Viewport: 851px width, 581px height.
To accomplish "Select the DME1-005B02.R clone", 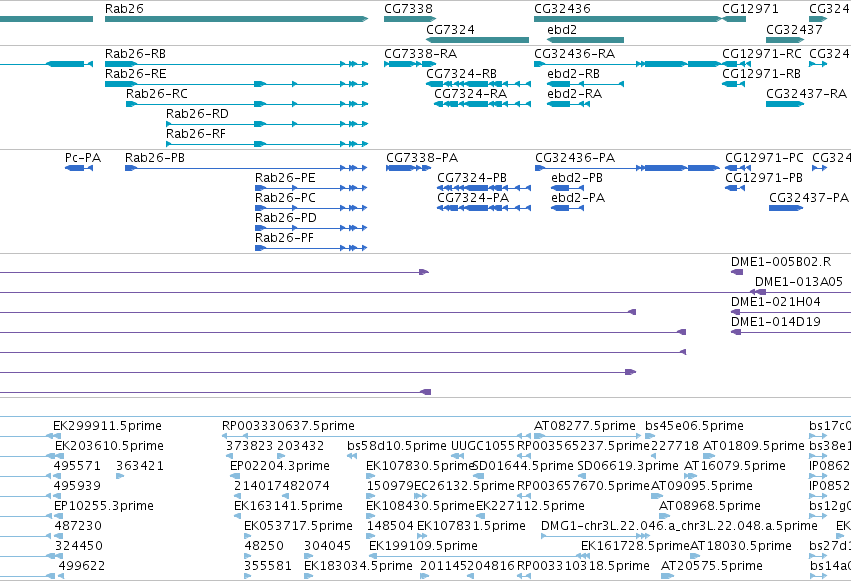I will pyautogui.click(x=737, y=272).
